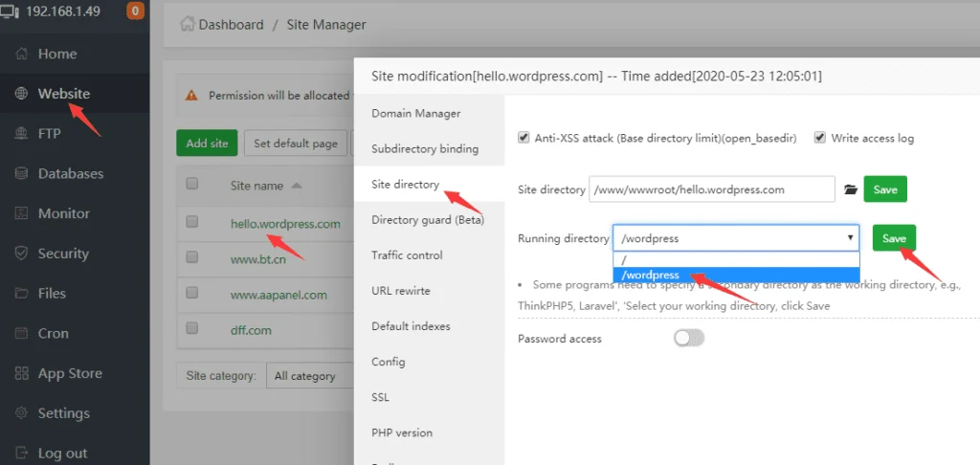
Task: Choose the /wordpress option in the list
Action: point(736,275)
